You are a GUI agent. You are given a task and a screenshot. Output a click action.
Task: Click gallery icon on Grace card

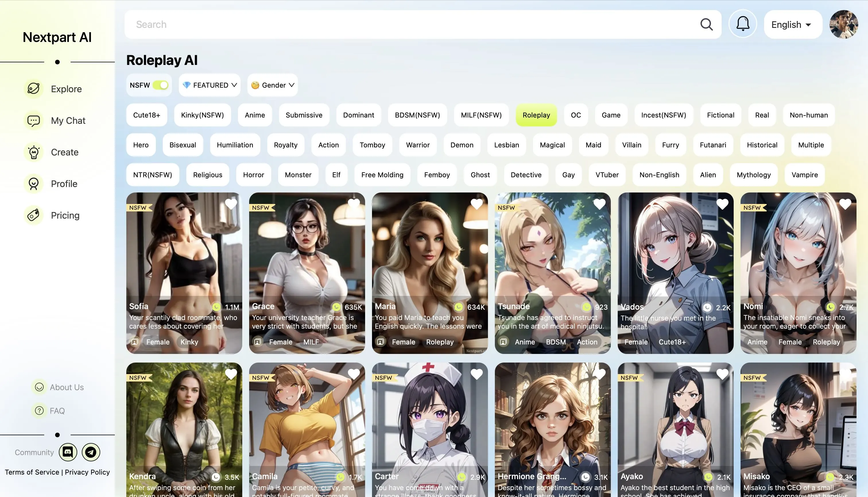[257, 342]
